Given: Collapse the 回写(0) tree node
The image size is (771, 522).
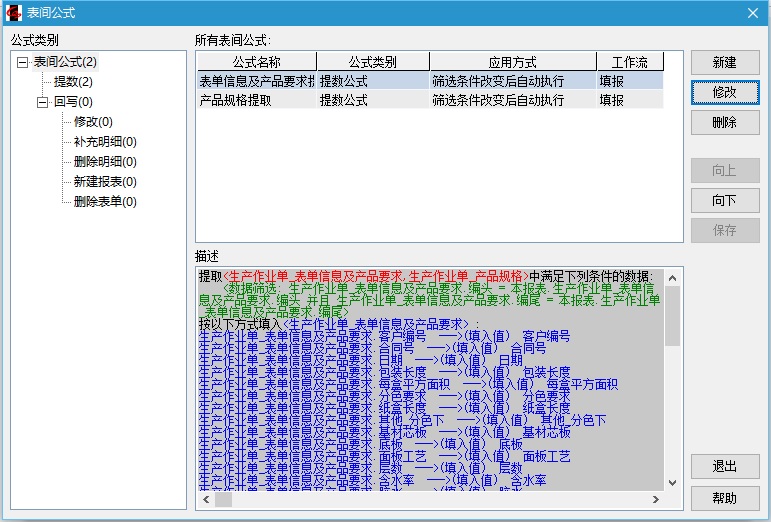Looking at the screenshot, I should click(42, 102).
